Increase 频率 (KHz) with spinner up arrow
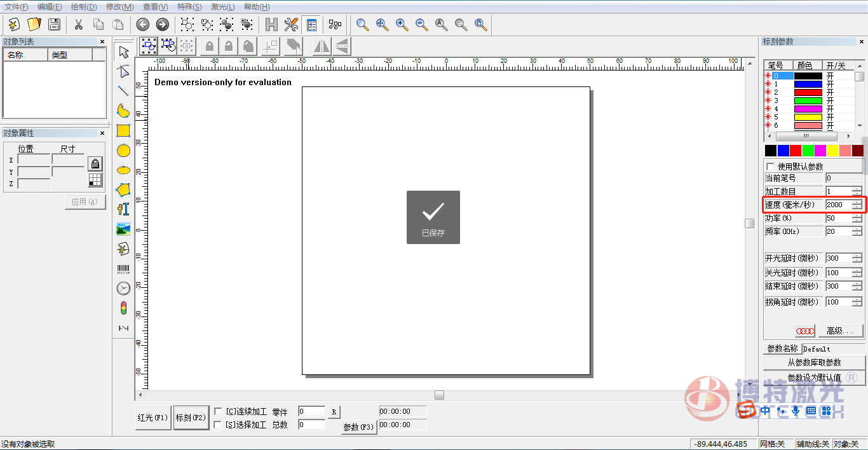 pyautogui.click(x=857, y=229)
